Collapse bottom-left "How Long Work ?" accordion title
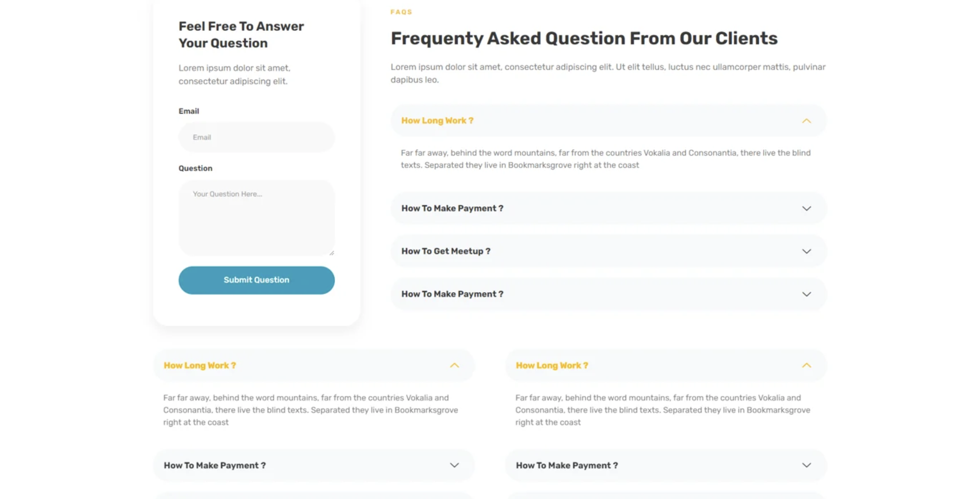Image resolution: width=980 pixels, height=499 pixels. tap(200, 366)
